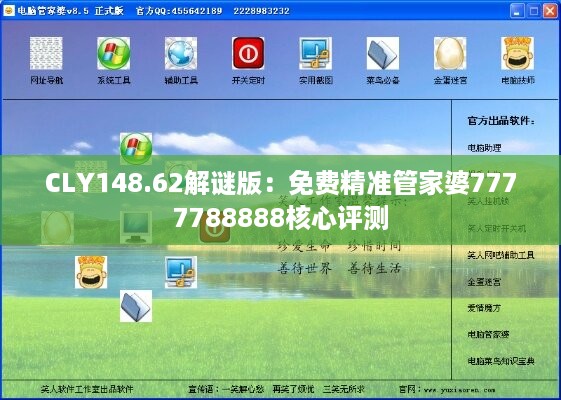The width and height of the screenshot is (561, 400).
Task: Minimize the 电脑管家婆 window
Action: point(517,11)
